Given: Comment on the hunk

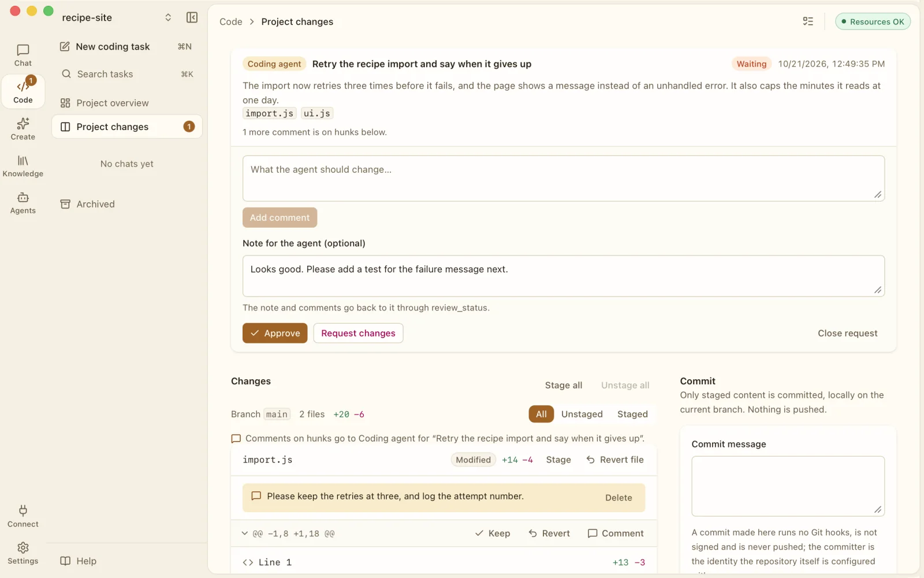Looking at the screenshot, I should [x=616, y=533].
